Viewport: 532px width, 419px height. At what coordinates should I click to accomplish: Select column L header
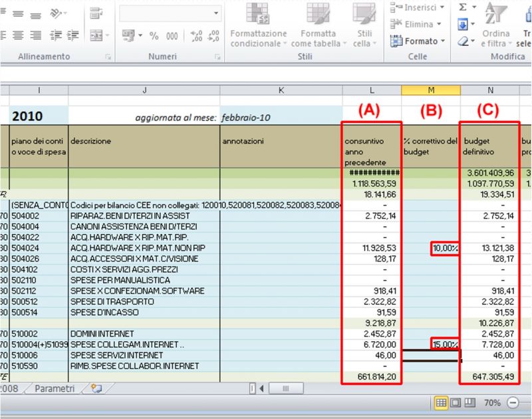point(372,90)
